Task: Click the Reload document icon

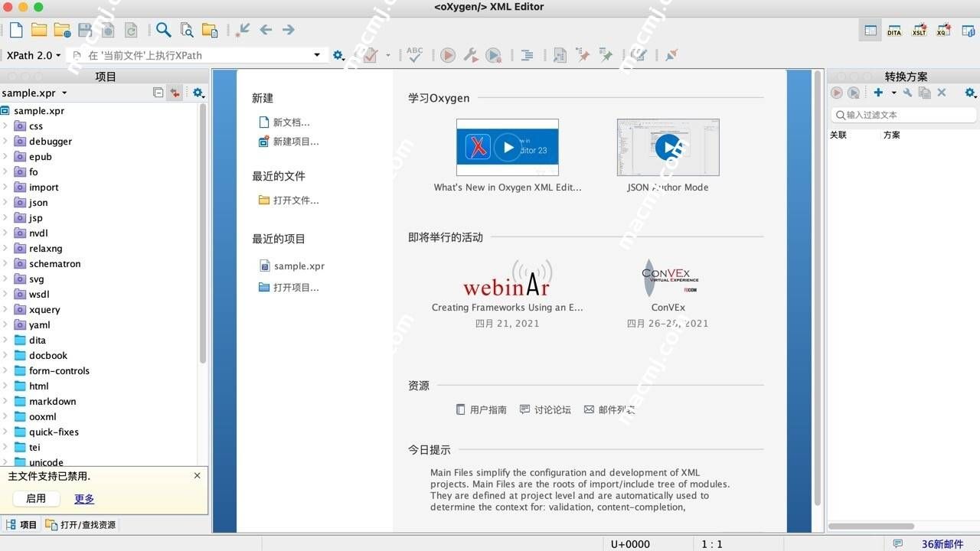Action: pyautogui.click(x=131, y=30)
